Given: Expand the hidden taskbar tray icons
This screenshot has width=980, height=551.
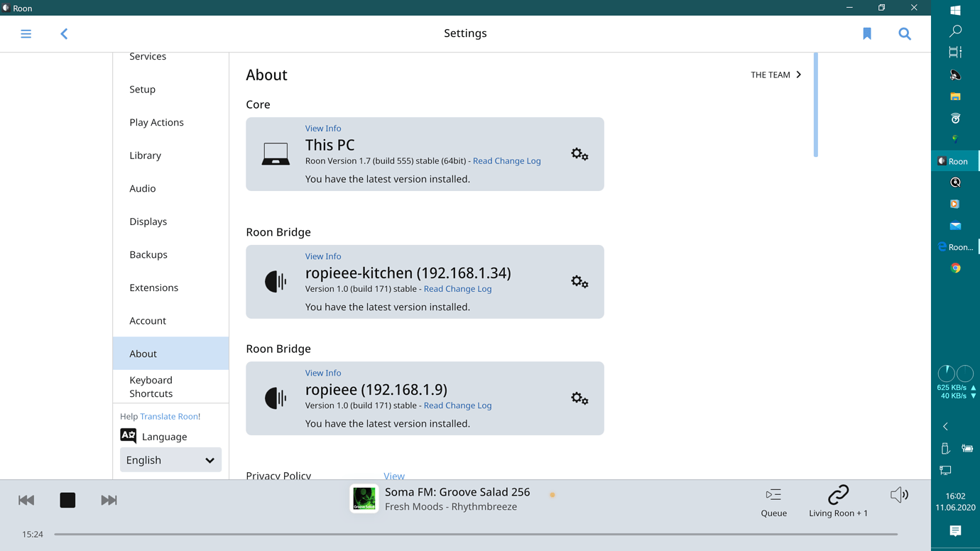Looking at the screenshot, I should [x=944, y=426].
